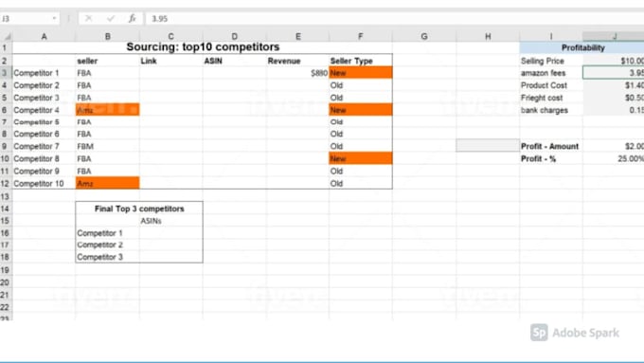Select row 13 header
Viewport: 644px width, 363px height.
coord(6,196)
